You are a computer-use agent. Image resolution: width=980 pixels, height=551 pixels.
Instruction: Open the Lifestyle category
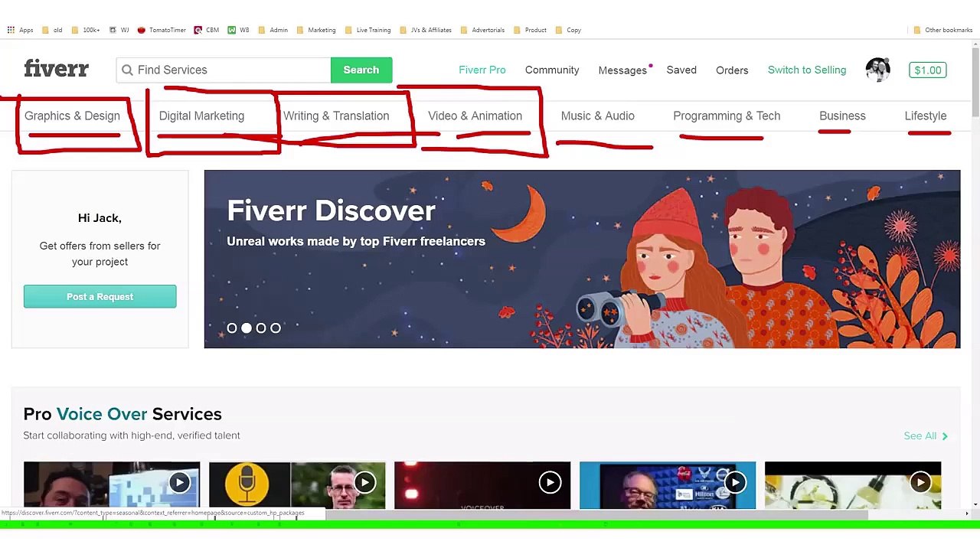pyautogui.click(x=926, y=116)
